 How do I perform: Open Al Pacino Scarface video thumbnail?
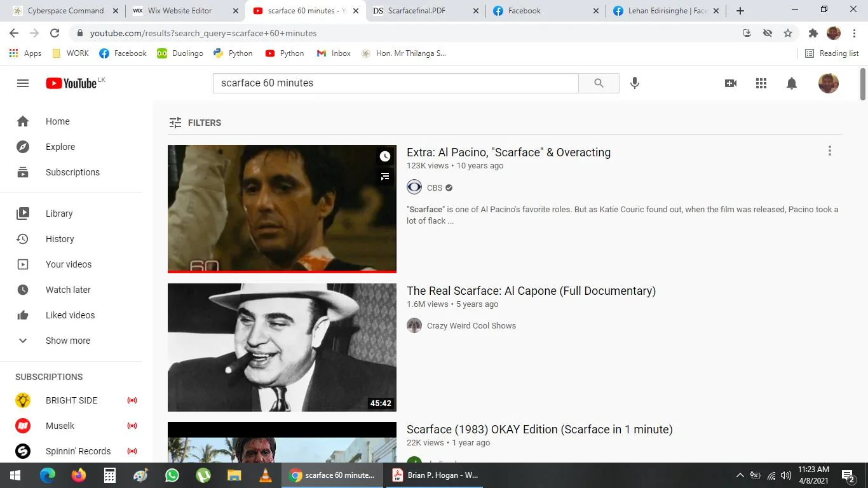[282, 209]
